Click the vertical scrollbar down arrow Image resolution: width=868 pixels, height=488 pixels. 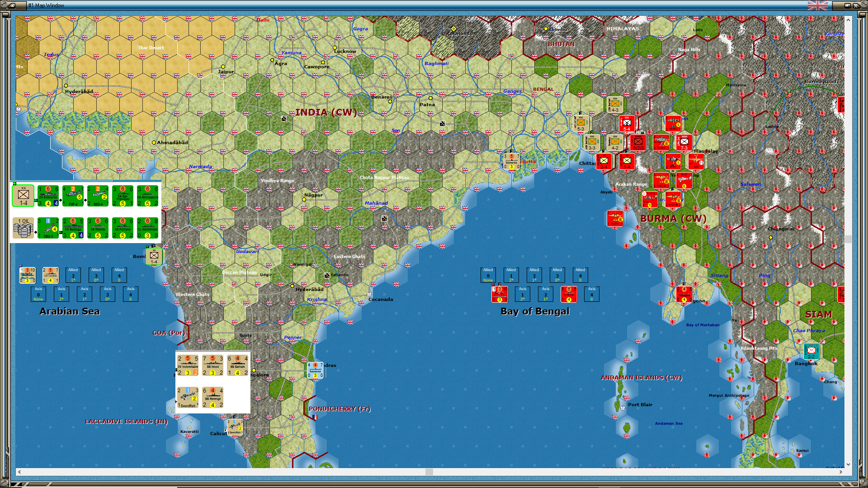tap(848, 464)
